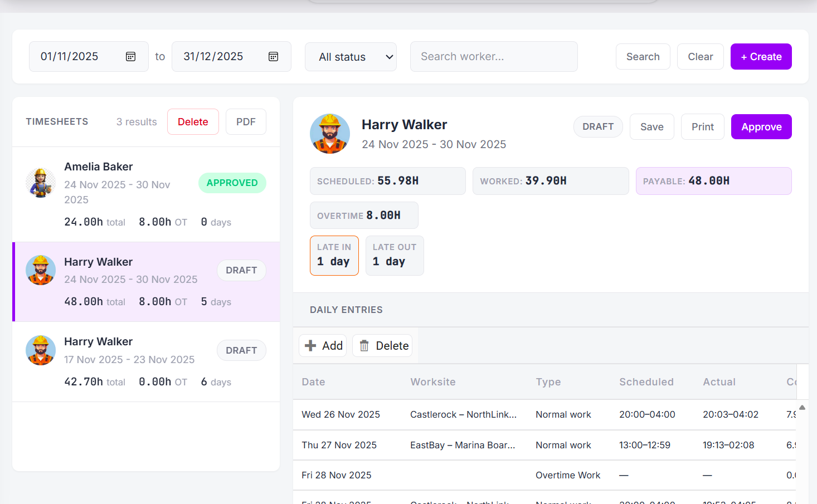
Task: Approve Harry Walker's draft timesheet
Action: tap(761, 126)
